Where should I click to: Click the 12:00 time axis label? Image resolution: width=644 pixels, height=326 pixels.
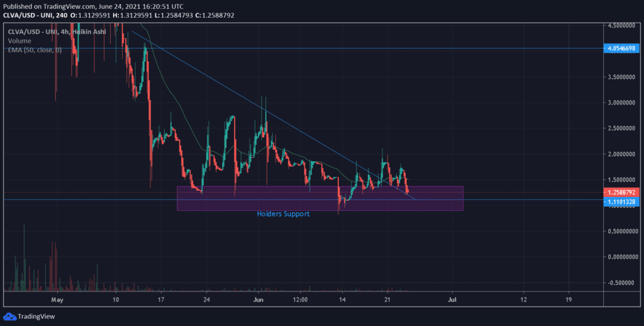click(300, 300)
